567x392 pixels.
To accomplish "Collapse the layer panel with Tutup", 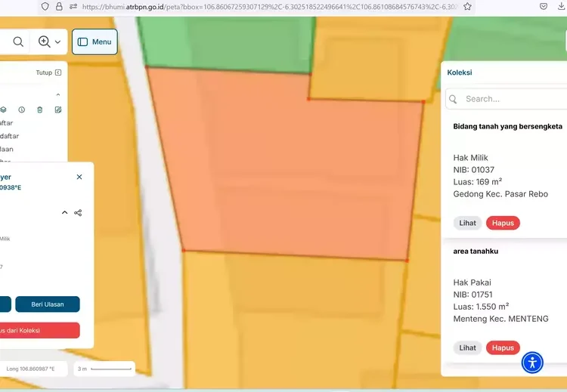I will 48,73.
